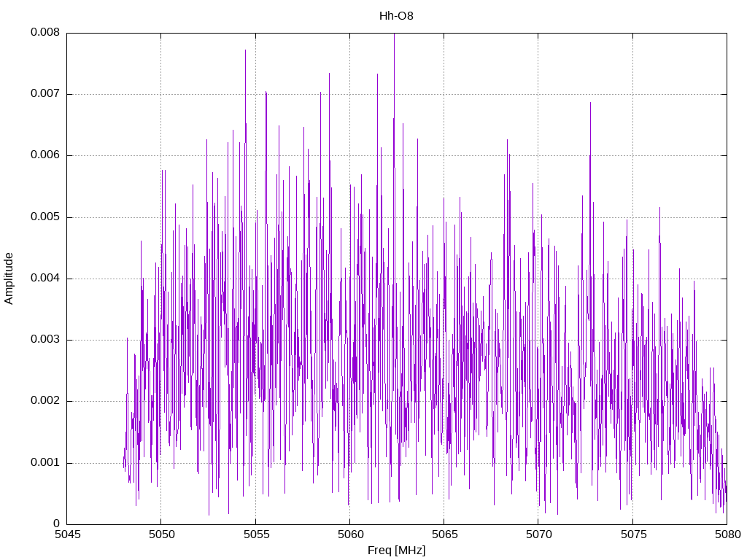
Task: Click x-axis tick label 5055
Action: point(255,534)
